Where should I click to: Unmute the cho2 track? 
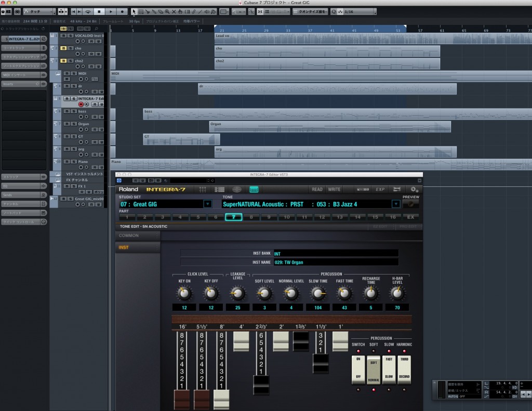(63, 61)
